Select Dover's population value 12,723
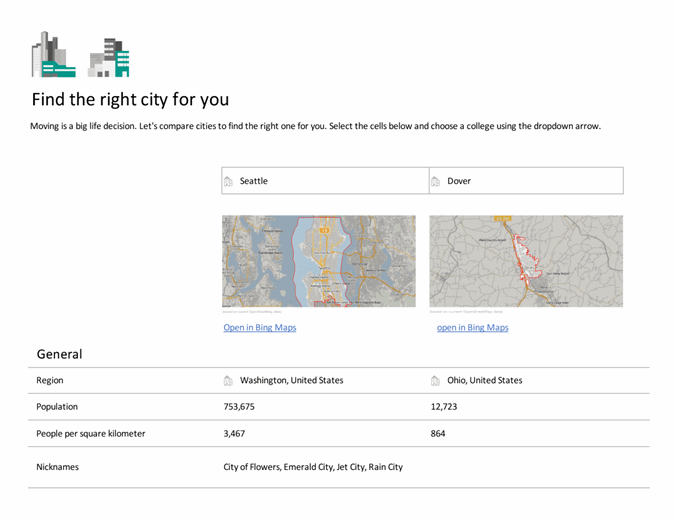Image resolution: width=675 pixels, height=520 pixels. click(444, 407)
